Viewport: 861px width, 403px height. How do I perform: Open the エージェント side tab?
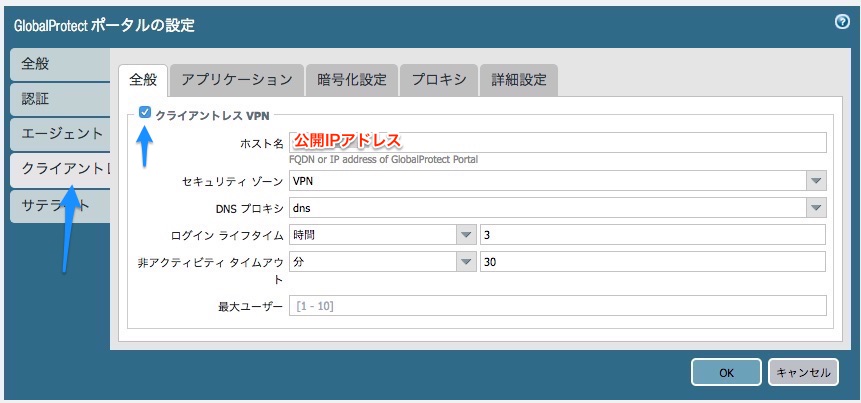(60, 134)
